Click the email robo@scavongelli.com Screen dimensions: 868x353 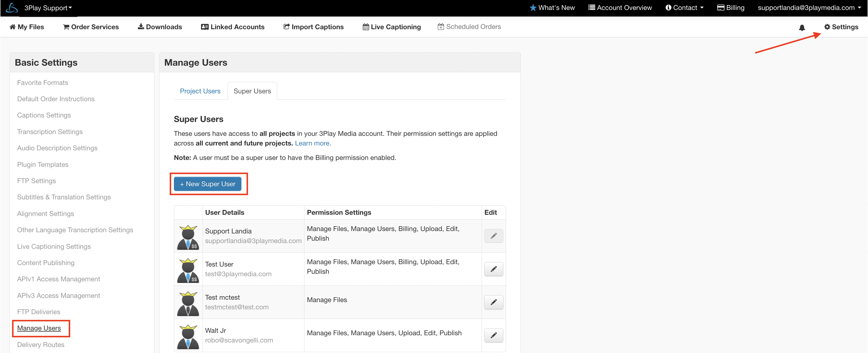pos(239,340)
